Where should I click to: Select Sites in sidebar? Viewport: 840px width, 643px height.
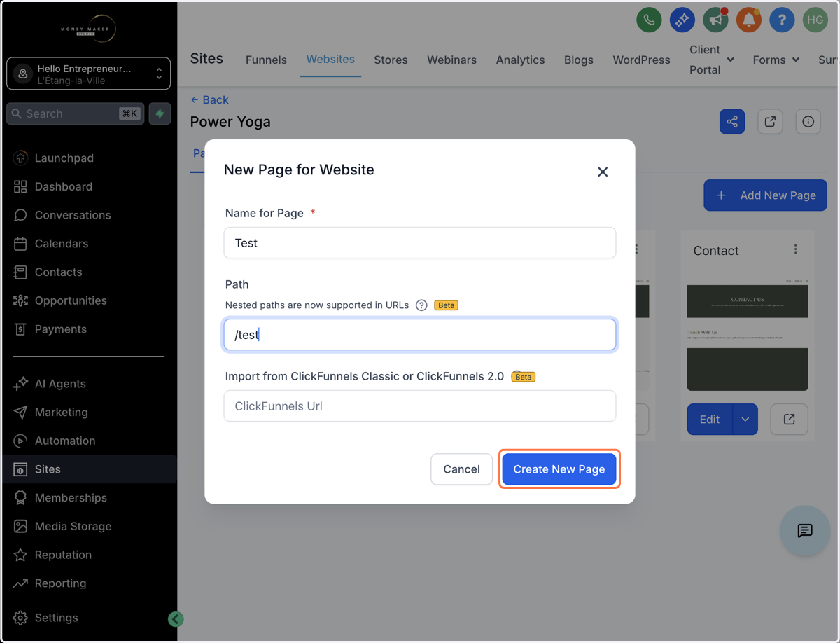pos(88,469)
